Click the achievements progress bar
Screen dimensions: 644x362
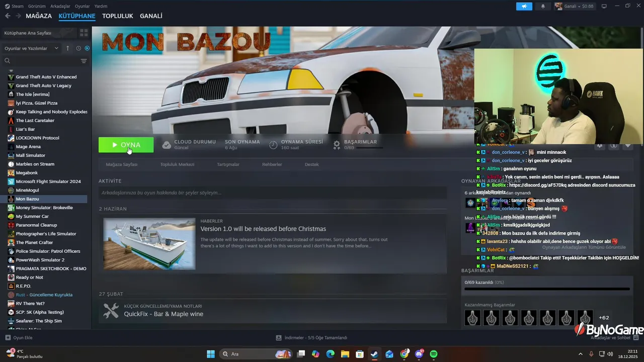[547, 289]
